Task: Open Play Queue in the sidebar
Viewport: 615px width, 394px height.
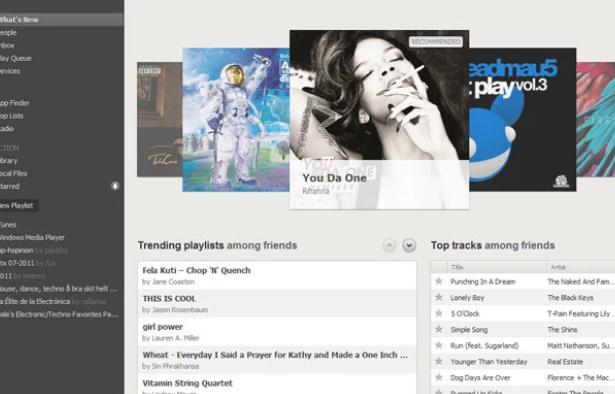Action: (x=16, y=58)
